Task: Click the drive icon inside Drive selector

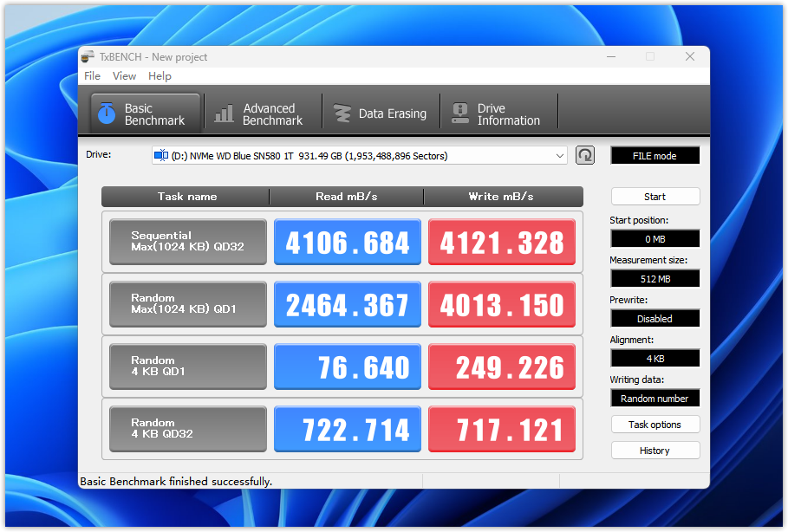Action: 162,156
